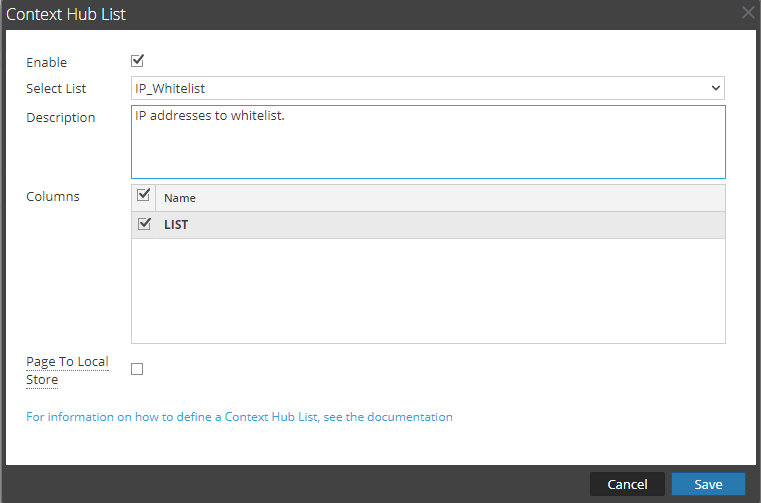This screenshot has width=761, height=503.
Task: Click empty area of the Columns grid
Action: pos(427,290)
